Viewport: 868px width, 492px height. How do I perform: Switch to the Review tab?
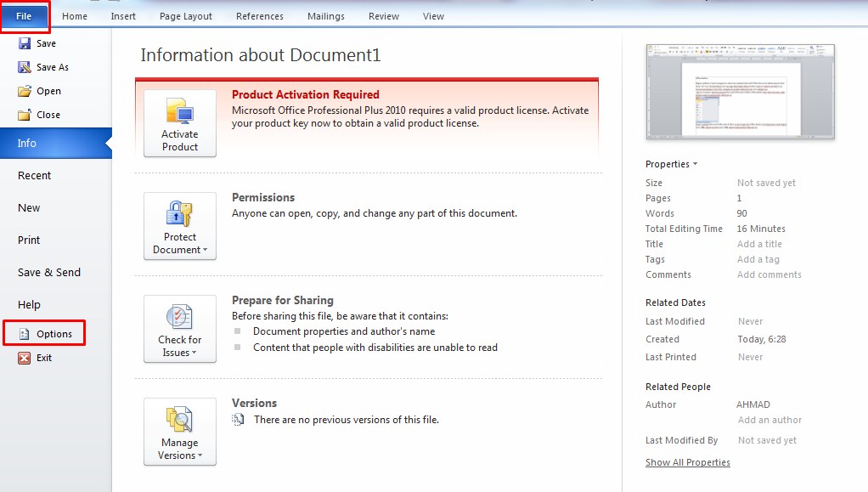(x=384, y=16)
